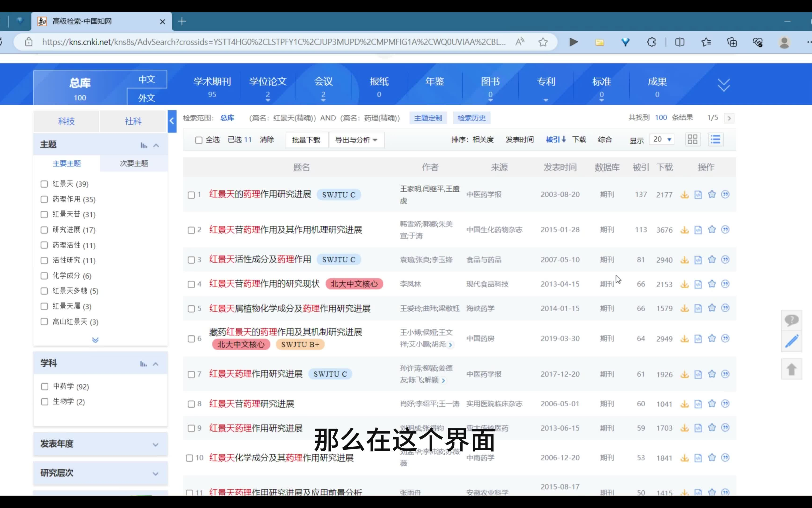The width and height of the screenshot is (812, 508).
Task: Collapse the 主题 panel chevron
Action: pos(156,145)
